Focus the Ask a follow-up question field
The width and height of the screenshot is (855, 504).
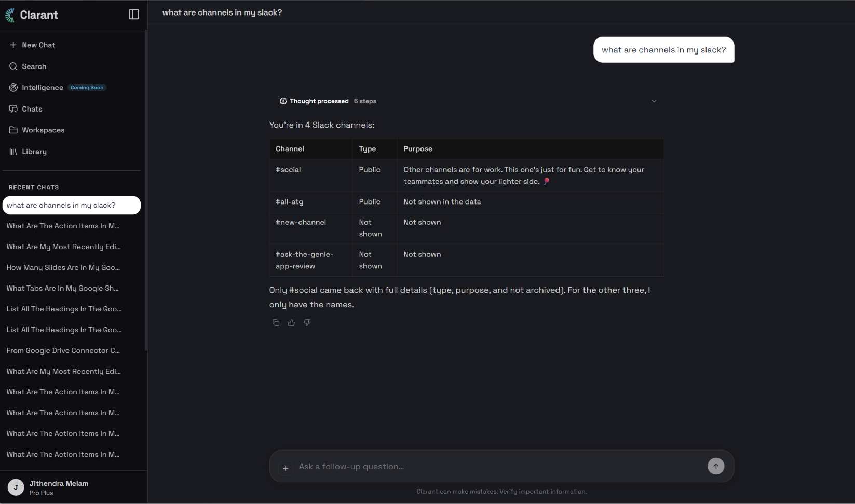click(498, 467)
